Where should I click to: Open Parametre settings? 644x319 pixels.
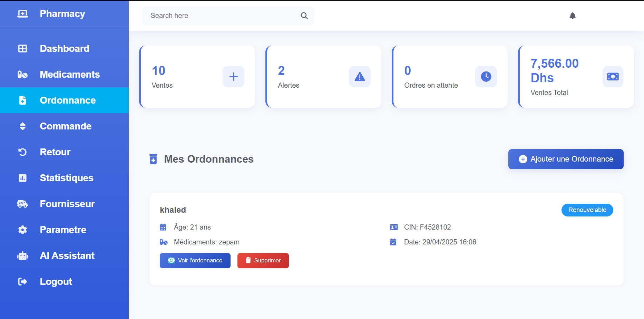(63, 230)
